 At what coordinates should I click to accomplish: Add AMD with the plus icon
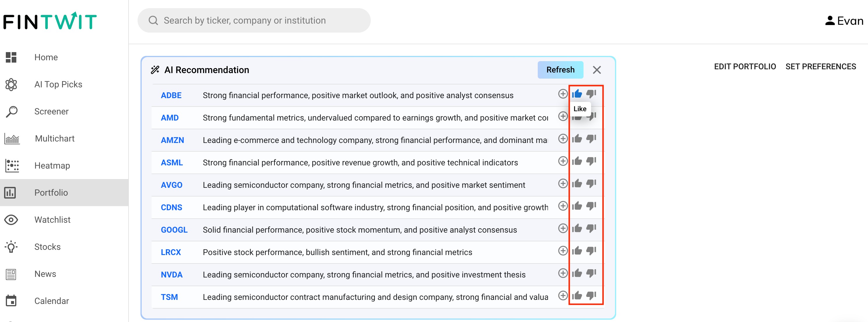point(563,116)
